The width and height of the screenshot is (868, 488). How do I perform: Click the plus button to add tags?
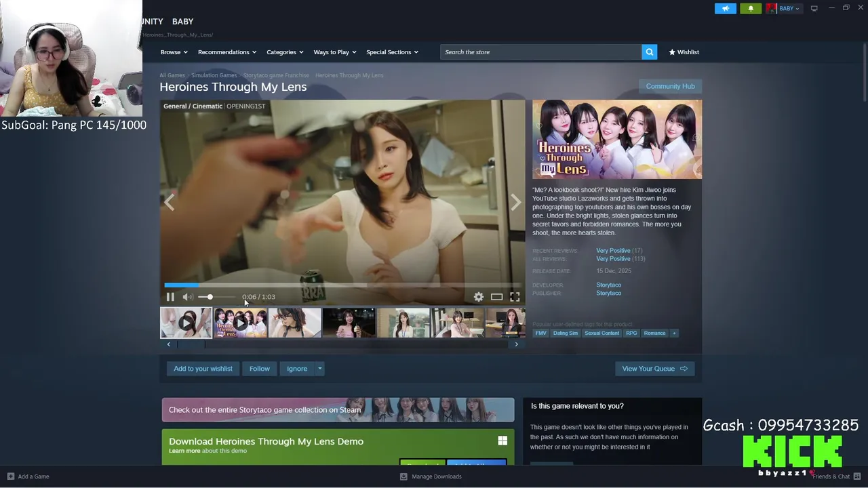674,333
